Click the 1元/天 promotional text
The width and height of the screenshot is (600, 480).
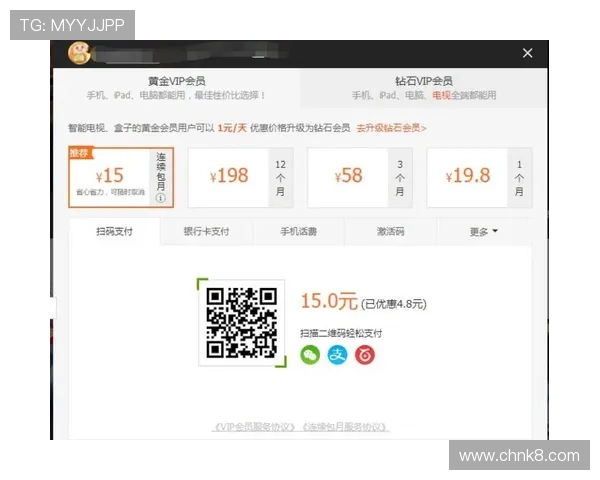point(232,128)
